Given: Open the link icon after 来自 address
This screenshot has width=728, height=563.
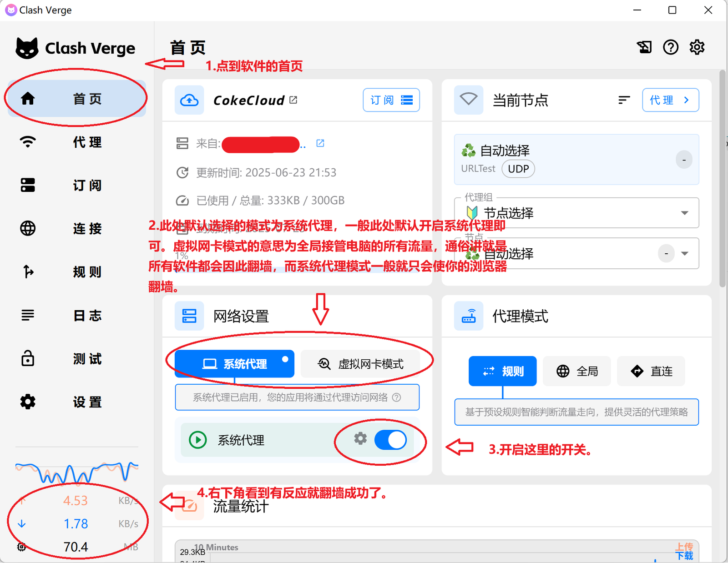Looking at the screenshot, I should click(320, 143).
